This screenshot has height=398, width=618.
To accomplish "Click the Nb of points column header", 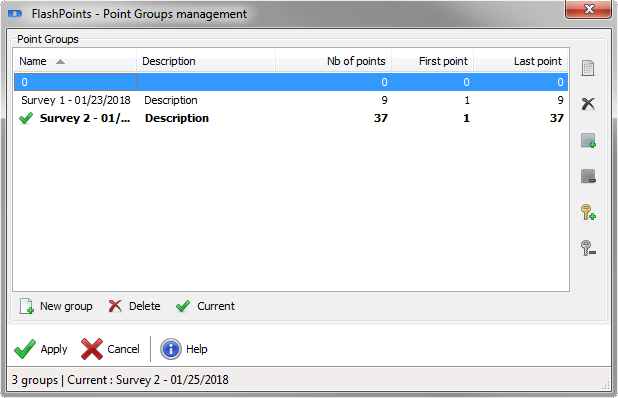I will click(333, 61).
